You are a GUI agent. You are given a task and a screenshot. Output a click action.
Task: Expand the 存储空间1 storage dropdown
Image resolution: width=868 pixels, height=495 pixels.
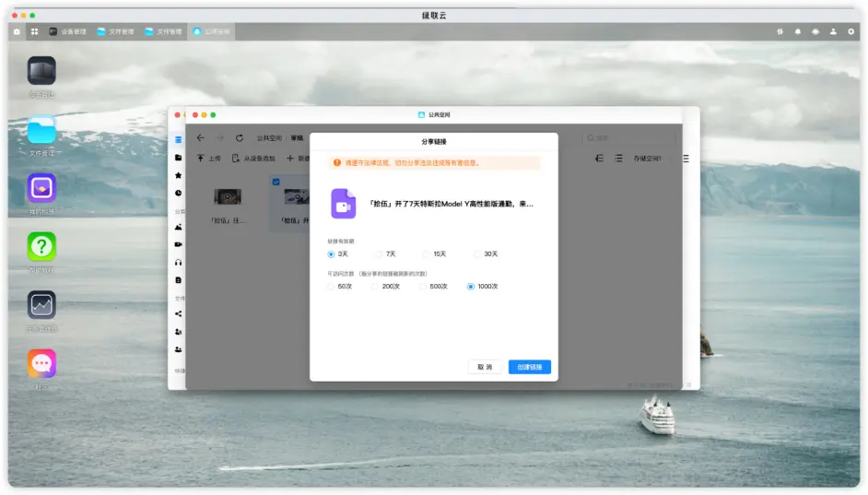[647, 159]
